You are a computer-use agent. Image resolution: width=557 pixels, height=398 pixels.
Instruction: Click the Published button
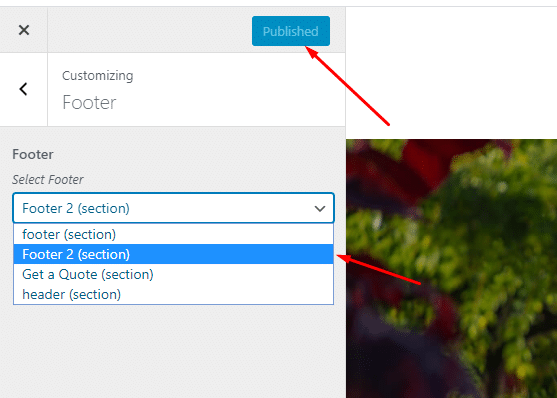click(291, 31)
